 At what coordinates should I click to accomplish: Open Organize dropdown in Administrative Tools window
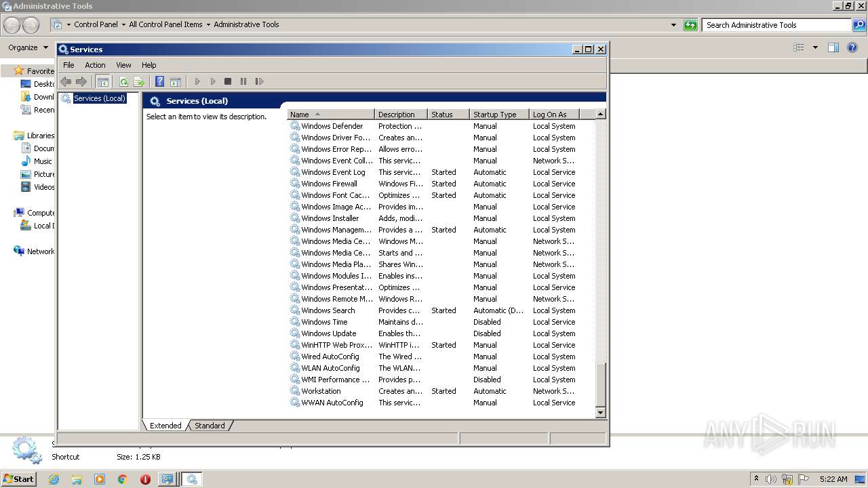point(28,47)
